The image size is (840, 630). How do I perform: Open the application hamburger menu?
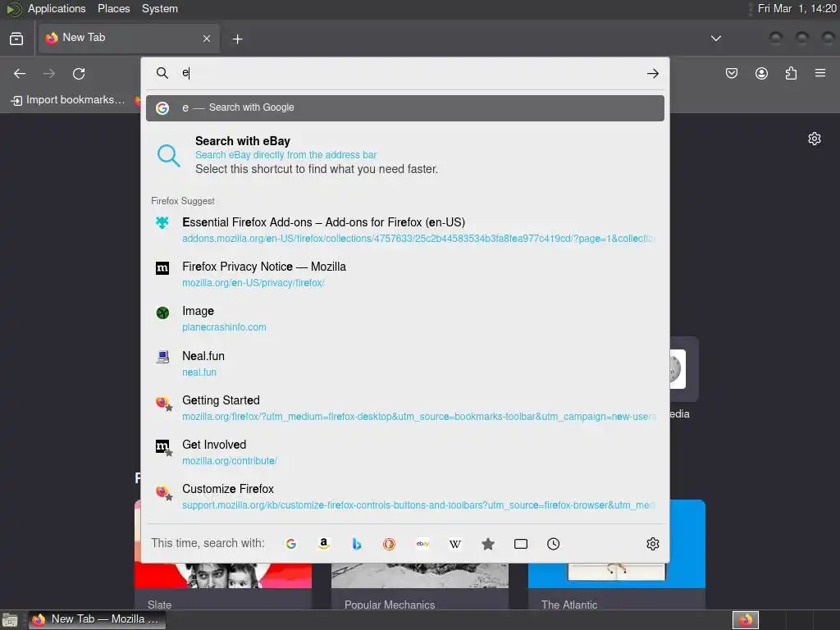820,73
